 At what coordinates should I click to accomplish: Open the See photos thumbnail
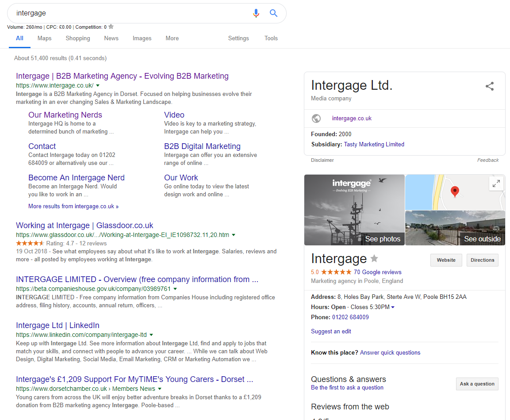pyautogui.click(x=354, y=210)
